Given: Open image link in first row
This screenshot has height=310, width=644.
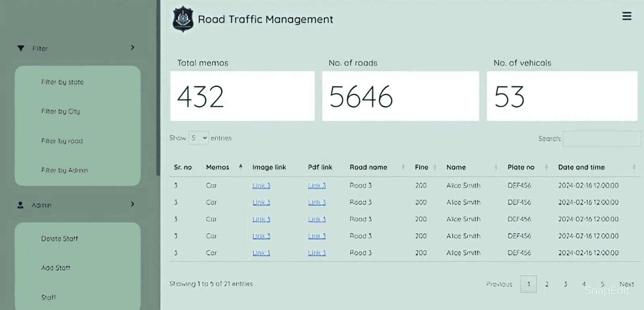Looking at the screenshot, I should (261, 186).
